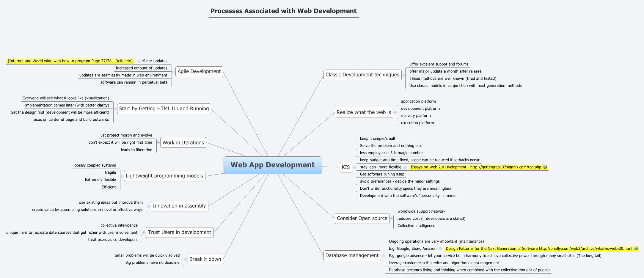644x278 pixels.
Task: Select the Work in Iterations node
Action: tap(183, 142)
